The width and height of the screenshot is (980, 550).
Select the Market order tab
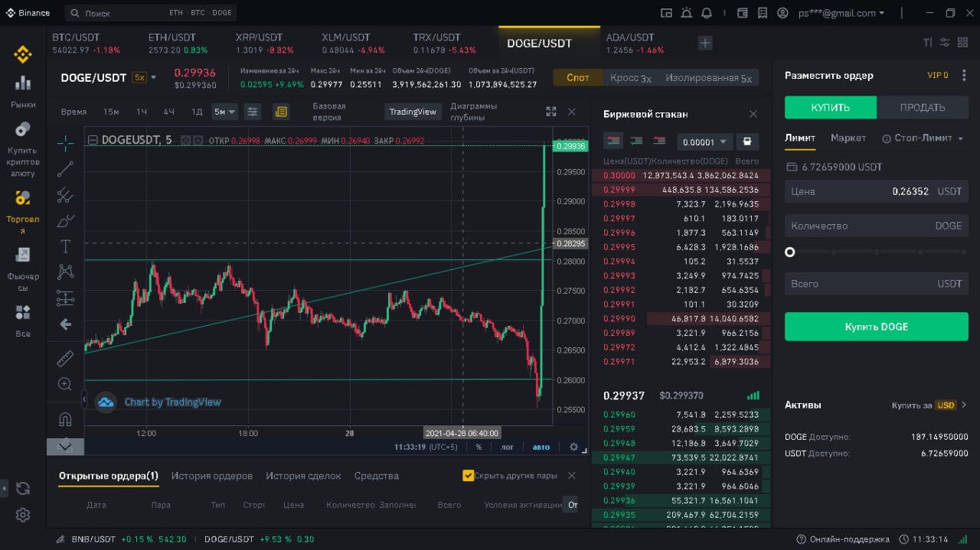pos(848,138)
